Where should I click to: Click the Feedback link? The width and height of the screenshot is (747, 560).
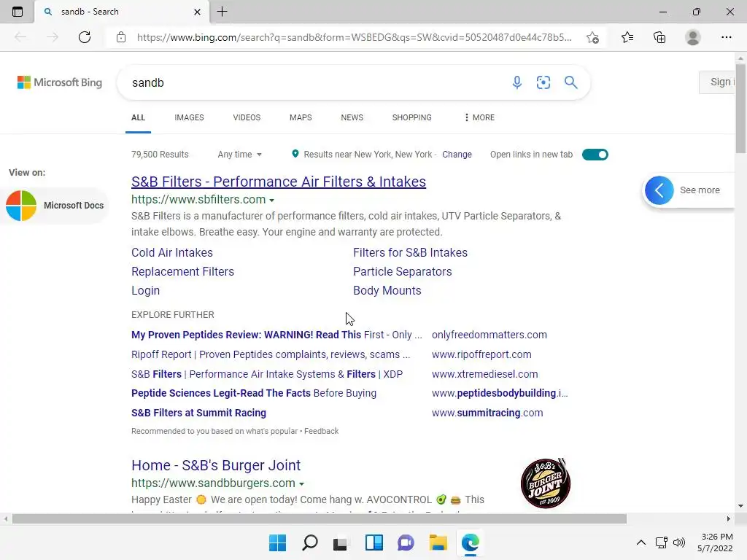[322, 431]
